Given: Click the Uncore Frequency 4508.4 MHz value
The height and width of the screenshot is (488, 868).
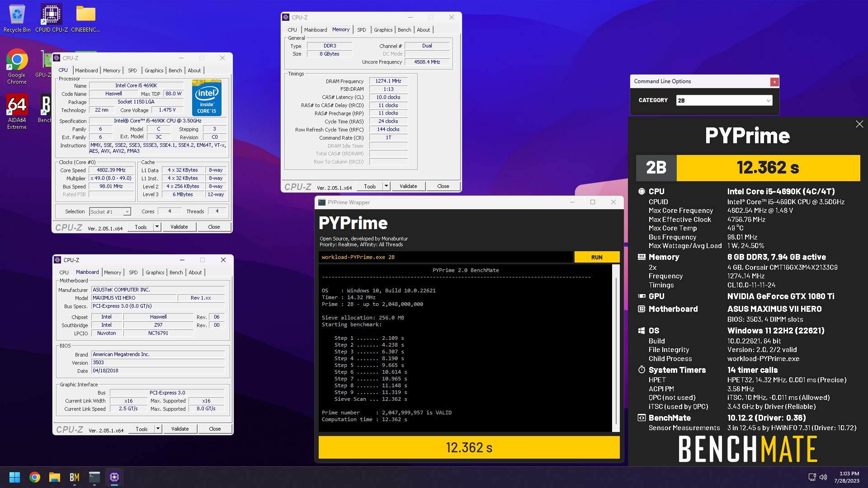Looking at the screenshot, I should tap(427, 62).
